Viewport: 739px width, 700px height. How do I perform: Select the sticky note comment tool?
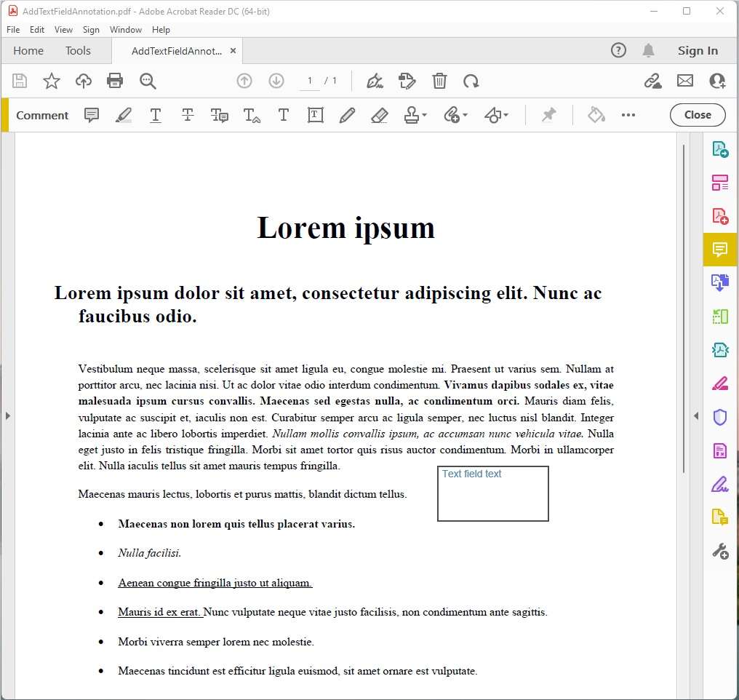pos(92,115)
